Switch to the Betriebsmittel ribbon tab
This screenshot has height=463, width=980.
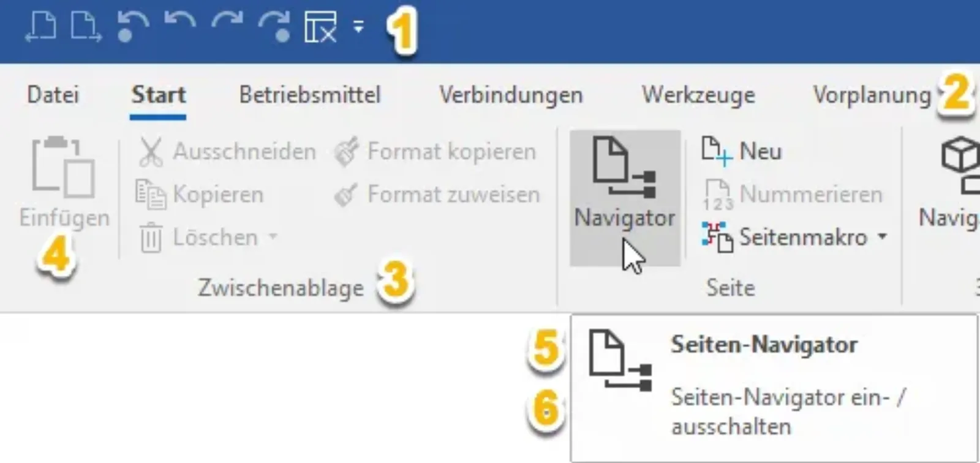(x=310, y=95)
